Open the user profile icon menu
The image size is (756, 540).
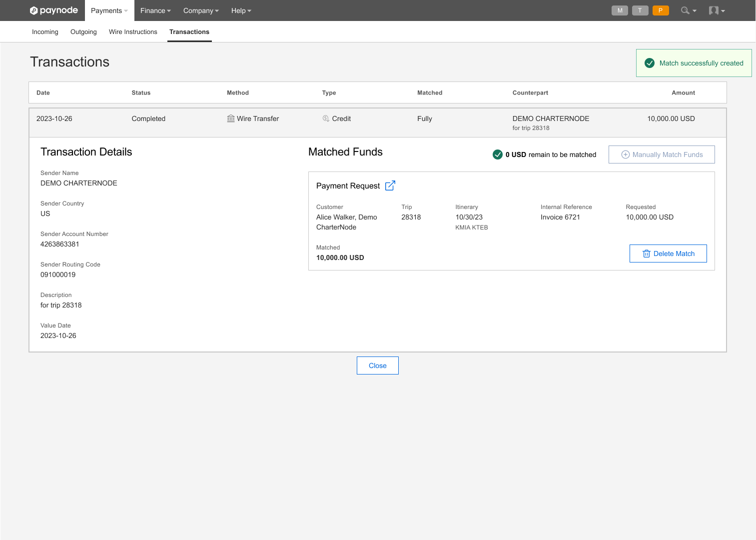[717, 10]
